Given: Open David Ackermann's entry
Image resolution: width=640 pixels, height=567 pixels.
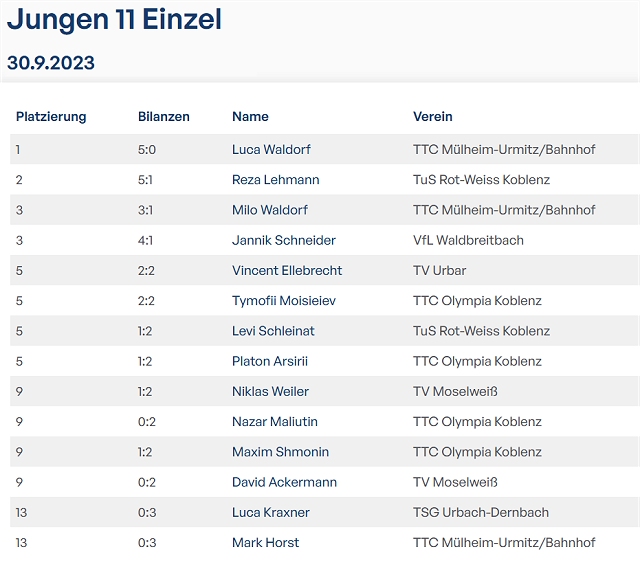Looking at the screenshot, I should tap(284, 482).
